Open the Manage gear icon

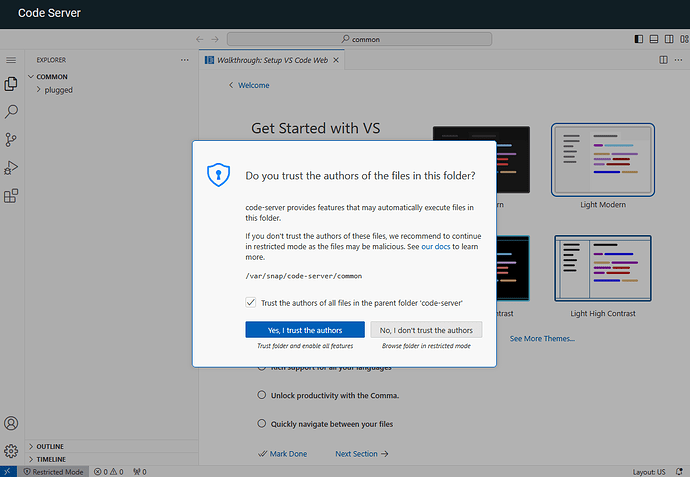[12, 450]
